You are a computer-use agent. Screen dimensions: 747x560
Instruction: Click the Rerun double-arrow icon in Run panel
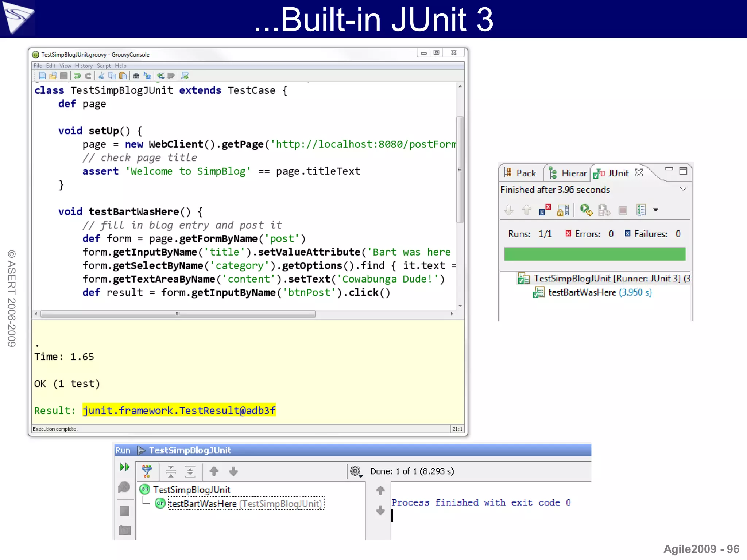pyautogui.click(x=124, y=467)
